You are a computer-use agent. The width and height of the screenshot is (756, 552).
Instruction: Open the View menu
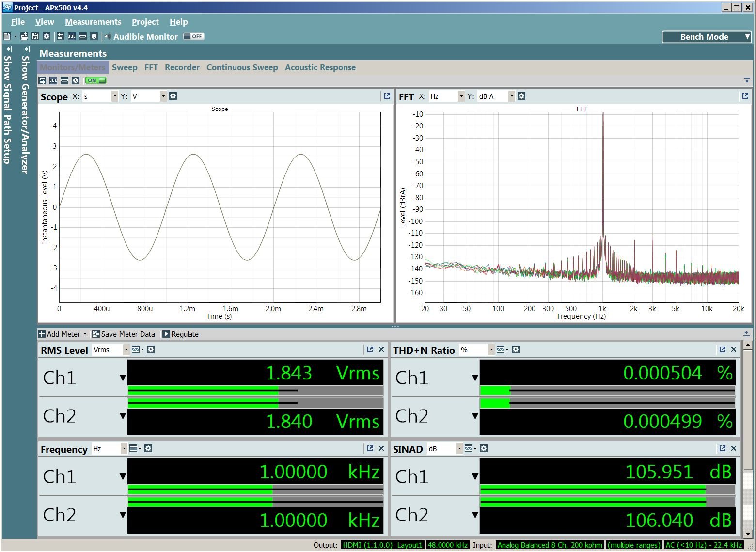tap(45, 22)
